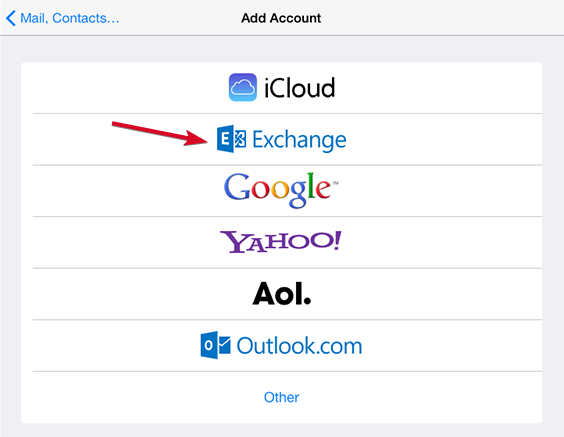Click the exclamation mark in the Yahoo logo

(x=336, y=241)
